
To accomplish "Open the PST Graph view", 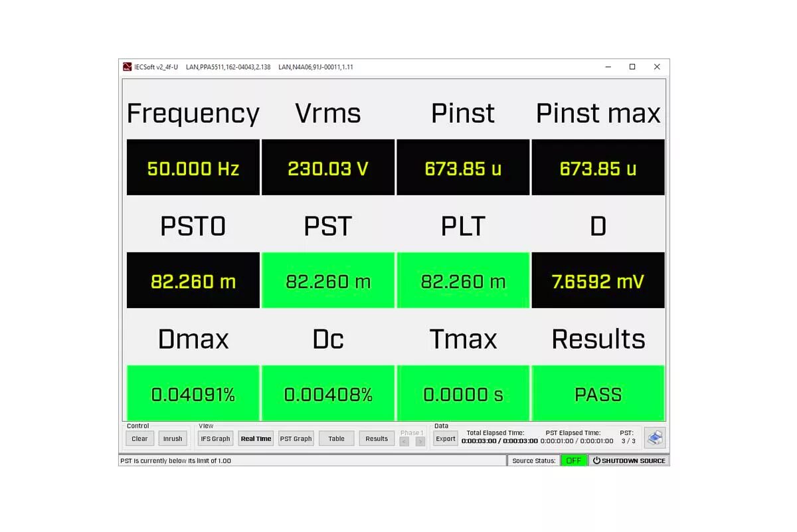I will [x=296, y=438].
